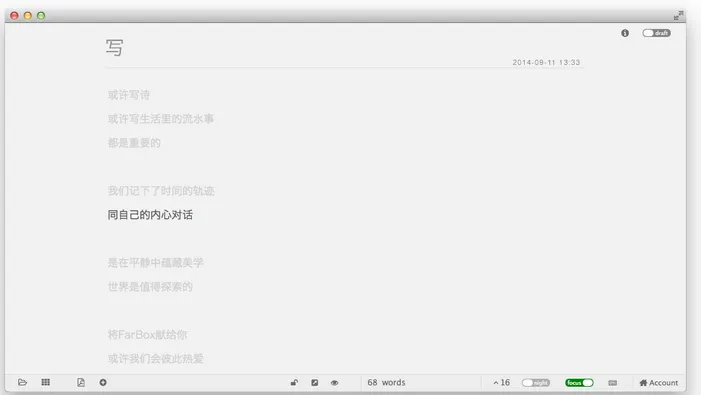
Task: Create new post with plus circle icon
Action: click(x=103, y=382)
